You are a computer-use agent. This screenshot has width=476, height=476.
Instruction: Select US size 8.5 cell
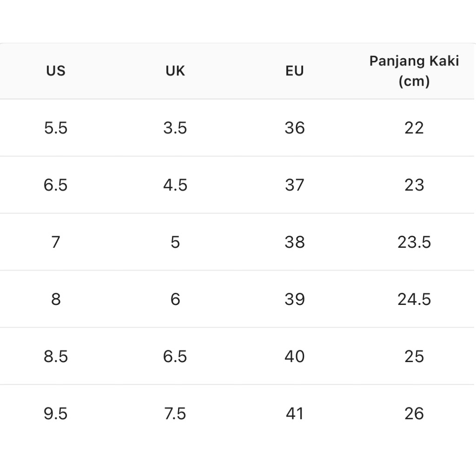tap(56, 357)
